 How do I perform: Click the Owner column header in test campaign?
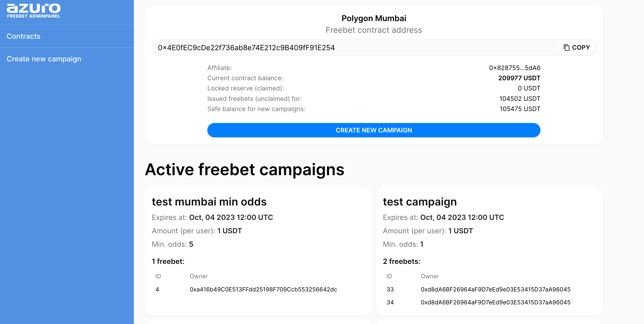(x=430, y=276)
